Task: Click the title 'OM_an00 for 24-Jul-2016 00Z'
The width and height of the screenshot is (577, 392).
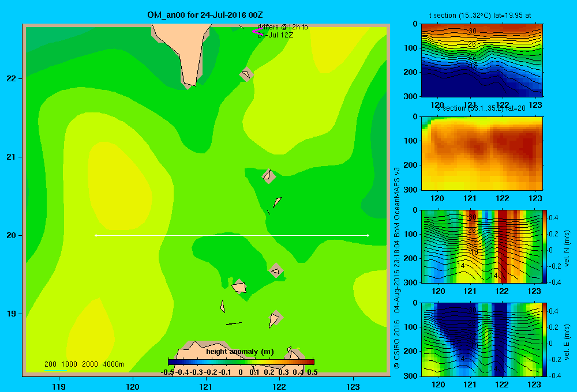Action: (x=205, y=15)
